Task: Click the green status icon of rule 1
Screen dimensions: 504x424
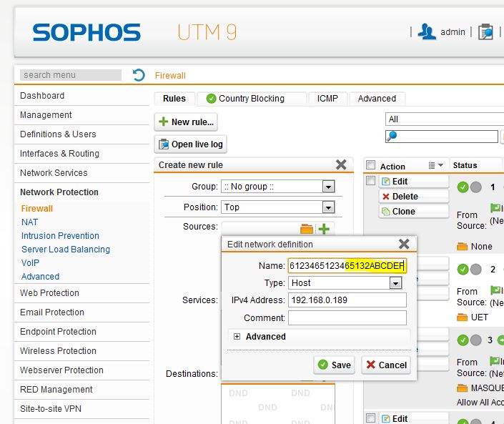Action: pyautogui.click(x=463, y=187)
